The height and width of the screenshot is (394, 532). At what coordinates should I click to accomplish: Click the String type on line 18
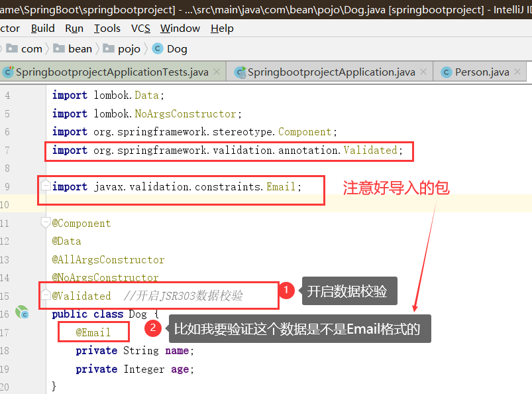(x=141, y=350)
